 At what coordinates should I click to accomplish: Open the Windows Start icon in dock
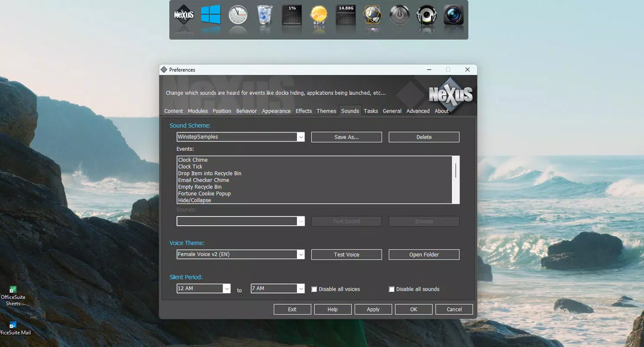(x=211, y=15)
